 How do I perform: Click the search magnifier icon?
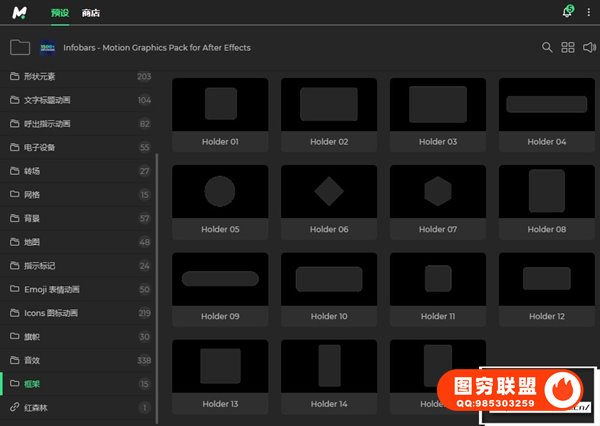[547, 47]
